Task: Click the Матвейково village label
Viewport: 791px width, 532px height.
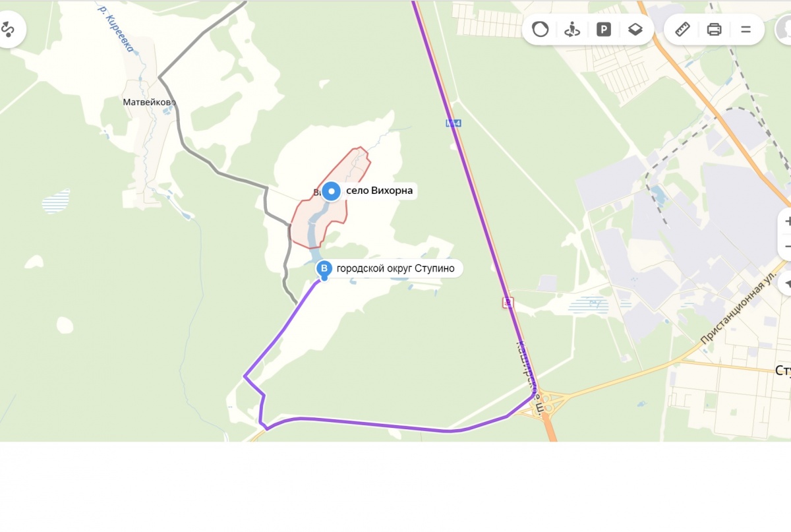Action: 149,102
